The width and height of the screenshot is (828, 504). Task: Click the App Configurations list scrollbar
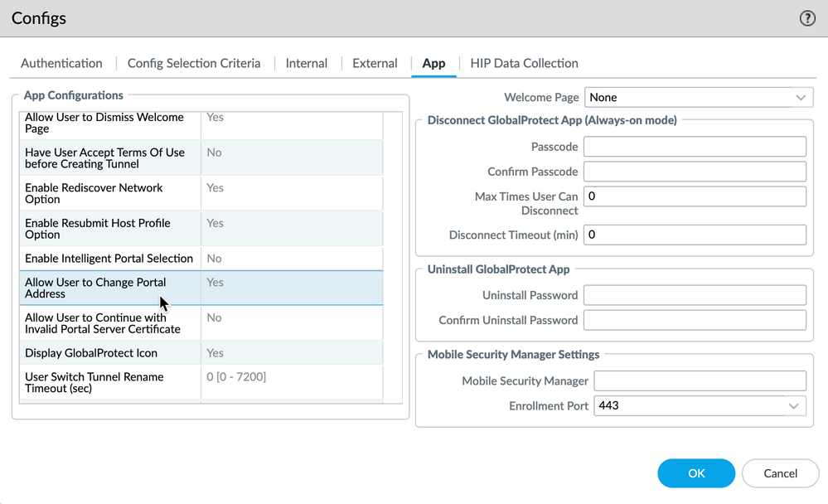tap(392, 257)
